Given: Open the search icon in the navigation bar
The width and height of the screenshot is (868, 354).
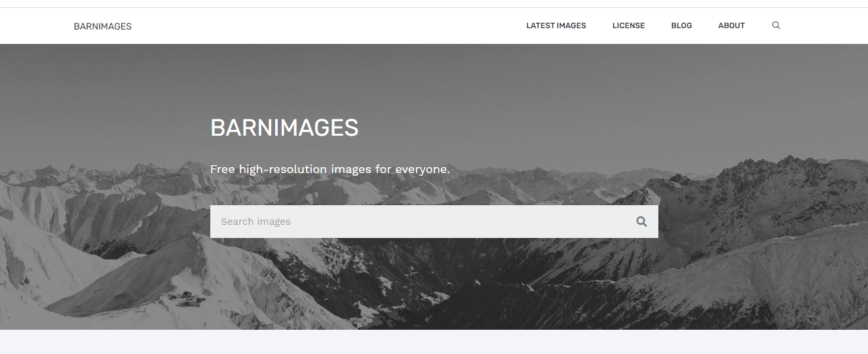Looking at the screenshot, I should pos(776,26).
